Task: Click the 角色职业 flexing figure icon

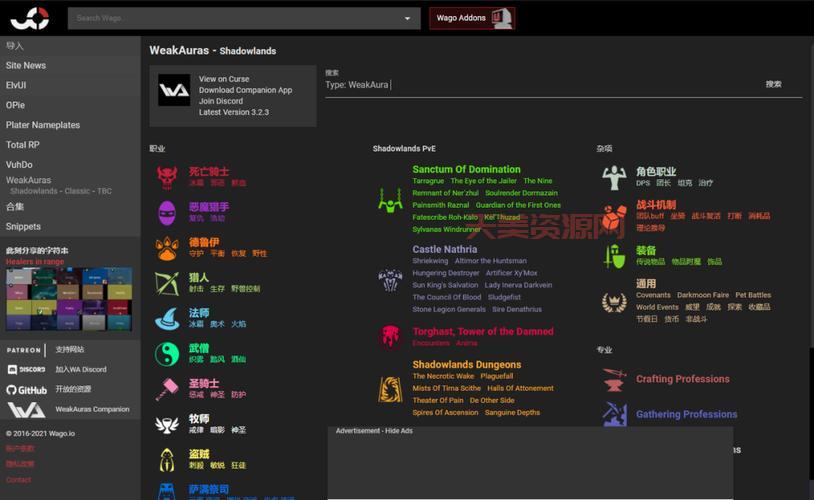Action: tap(614, 178)
